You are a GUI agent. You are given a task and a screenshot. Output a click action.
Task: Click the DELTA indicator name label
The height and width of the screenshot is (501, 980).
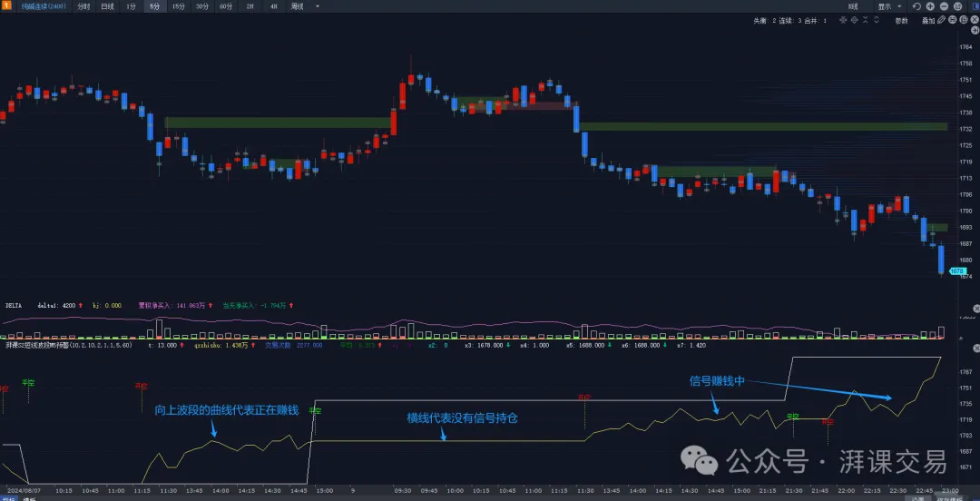(14, 305)
